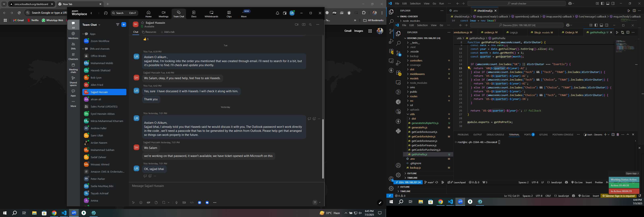Open Source Control with the 81 badge
The width and height of the screenshot is (644, 217).
pyautogui.click(x=398, y=53)
